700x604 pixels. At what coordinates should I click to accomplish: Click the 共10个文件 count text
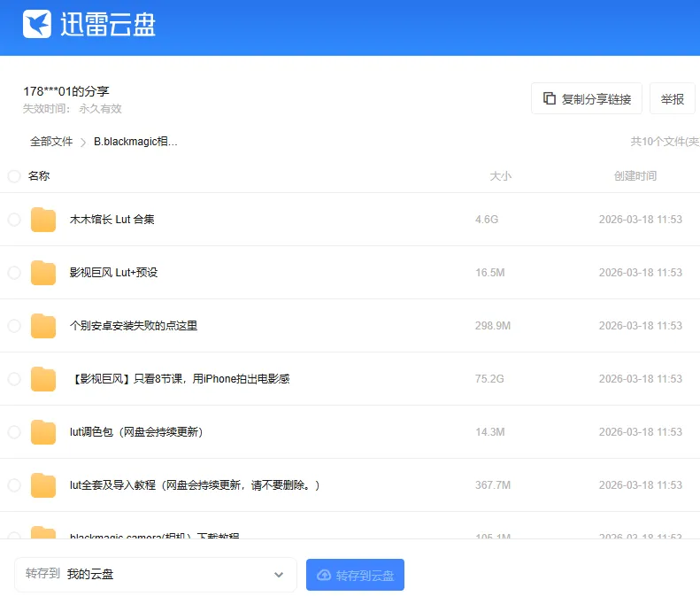tap(665, 142)
